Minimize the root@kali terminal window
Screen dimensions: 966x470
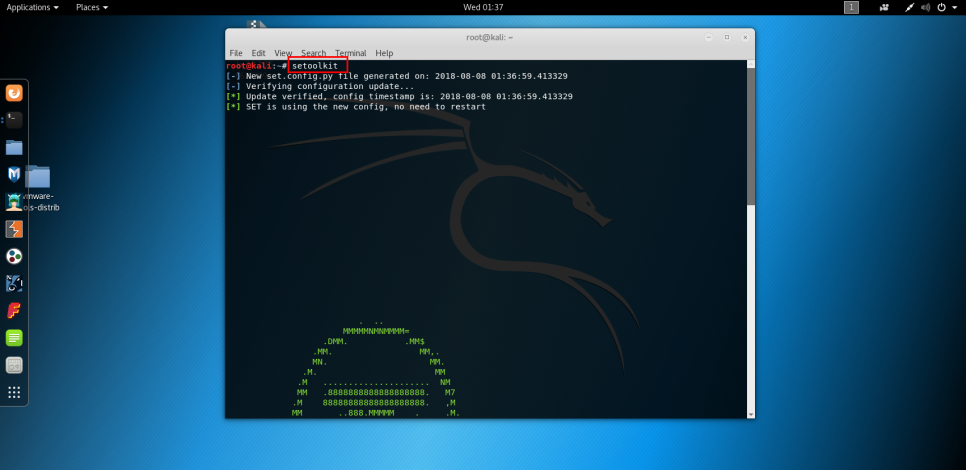click(x=710, y=37)
